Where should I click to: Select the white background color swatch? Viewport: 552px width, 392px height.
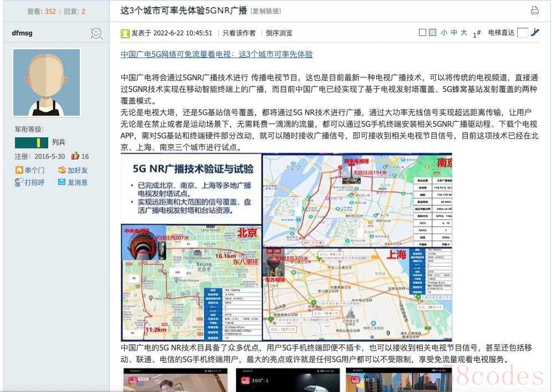click(x=422, y=32)
